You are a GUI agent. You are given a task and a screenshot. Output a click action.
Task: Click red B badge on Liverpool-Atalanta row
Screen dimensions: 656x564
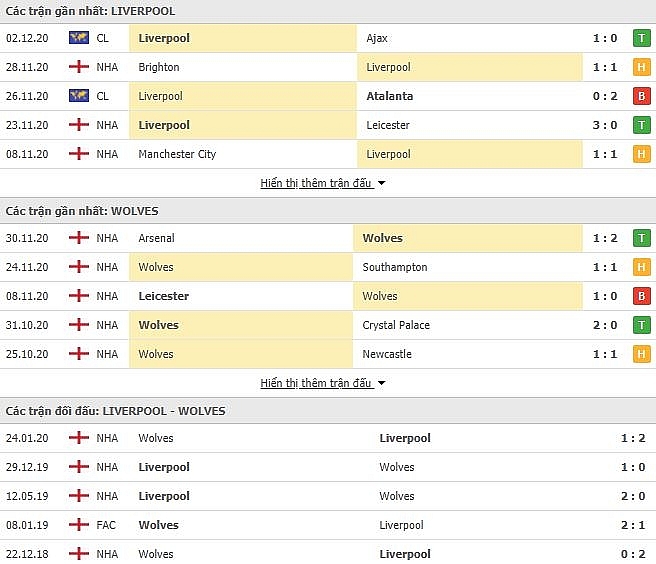[x=641, y=96]
